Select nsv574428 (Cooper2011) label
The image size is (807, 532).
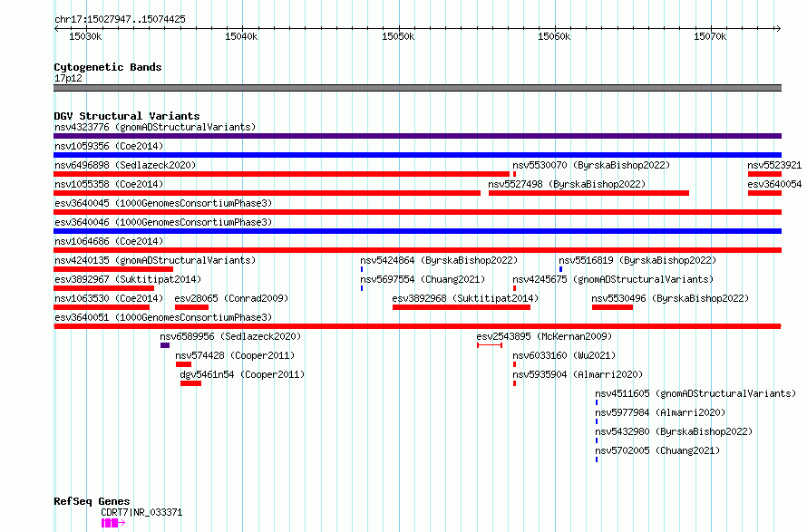[235, 355]
